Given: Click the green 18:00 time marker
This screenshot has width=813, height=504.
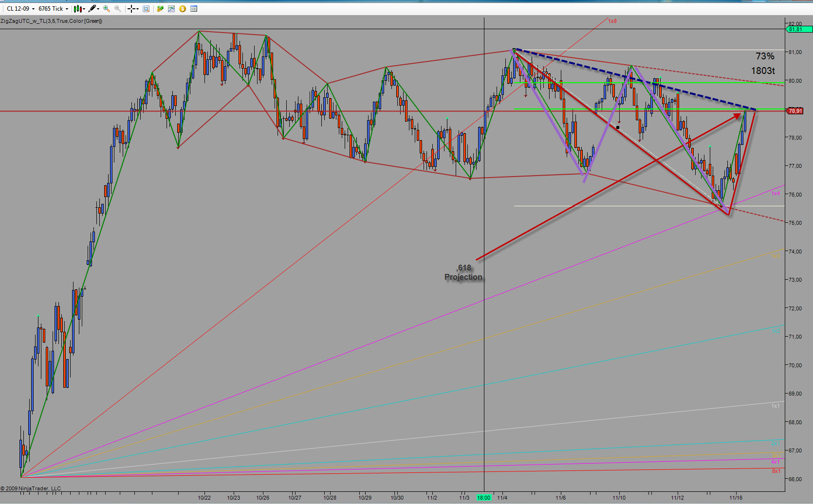Looking at the screenshot, I should pos(483,498).
